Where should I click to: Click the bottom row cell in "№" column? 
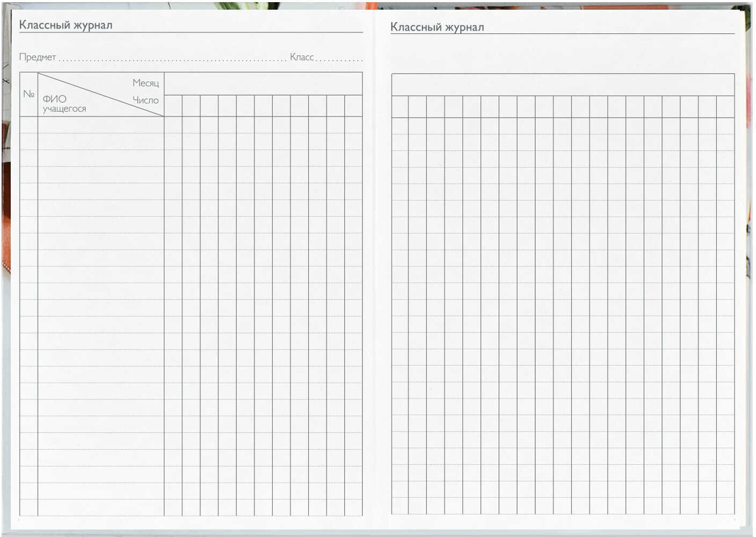tap(28, 507)
